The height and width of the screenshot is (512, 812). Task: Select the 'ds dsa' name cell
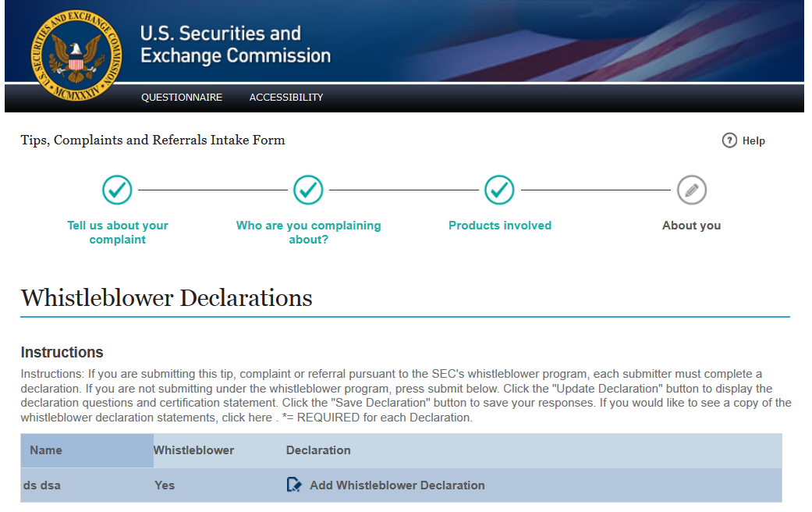42,485
